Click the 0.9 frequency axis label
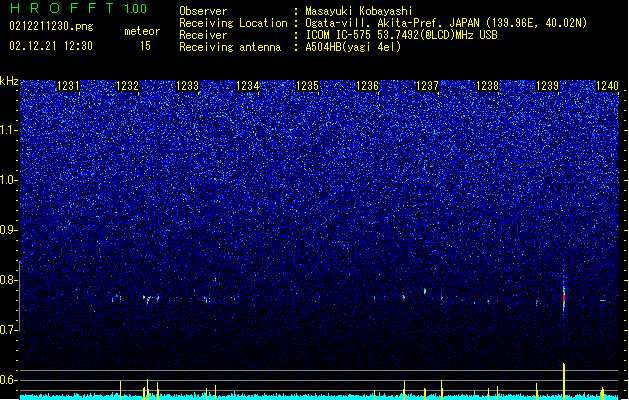This screenshot has width=629, height=400. (8, 230)
